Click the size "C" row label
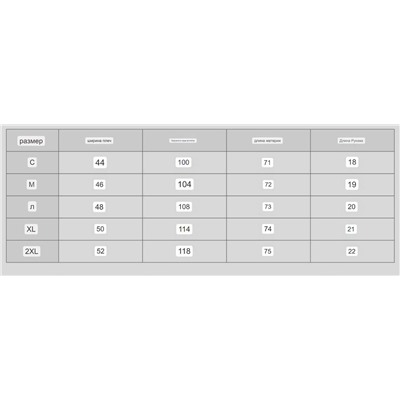 coord(32,162)
